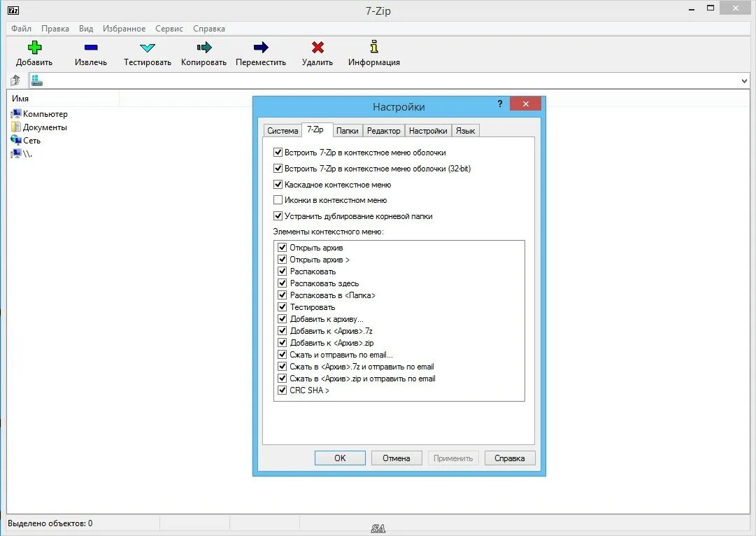Click the Тестировать toolbar icon
Image resolution: width=756 pixels, height=536 pixels.
pos(147,48)
